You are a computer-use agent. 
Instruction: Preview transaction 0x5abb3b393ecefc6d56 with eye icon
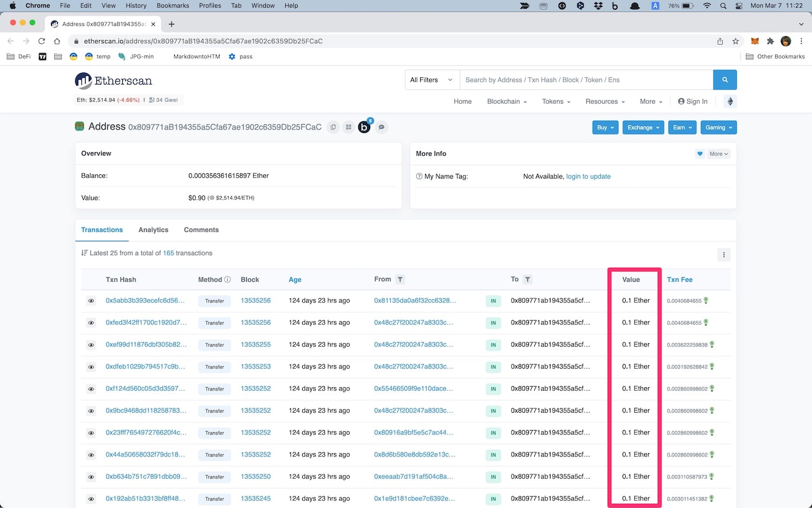[91, 301]
